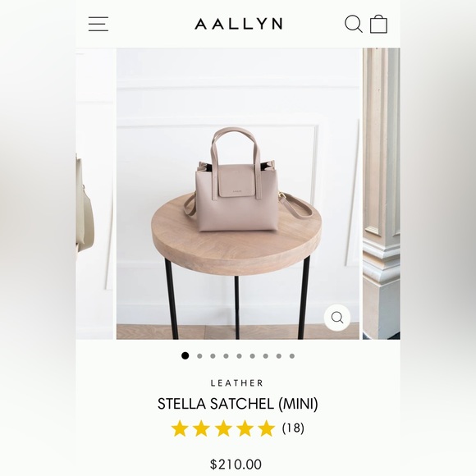Show the previous product image on left

click(x=94, y=194)
